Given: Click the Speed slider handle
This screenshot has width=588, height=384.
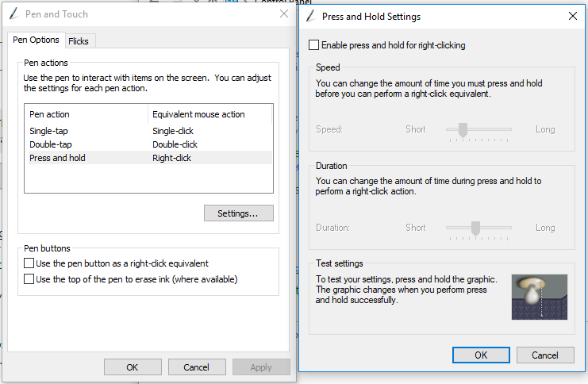Looking at the screenshot, I should point(462,129).
